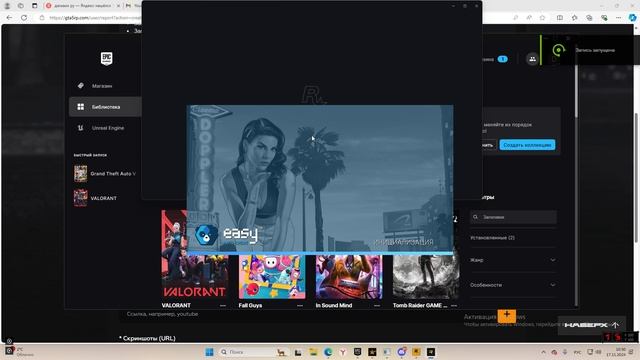
Task: Open options menu beside Tomb Raider title
Action: 454,306
